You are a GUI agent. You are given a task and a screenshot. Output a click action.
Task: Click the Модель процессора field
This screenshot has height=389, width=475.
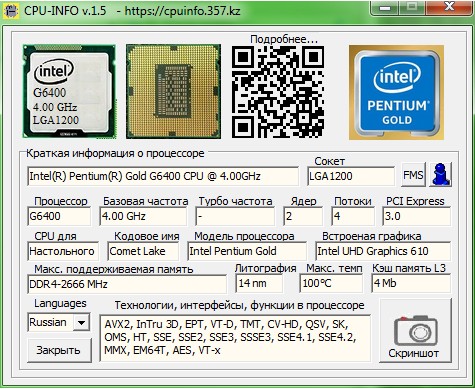[x=247, y=251]
